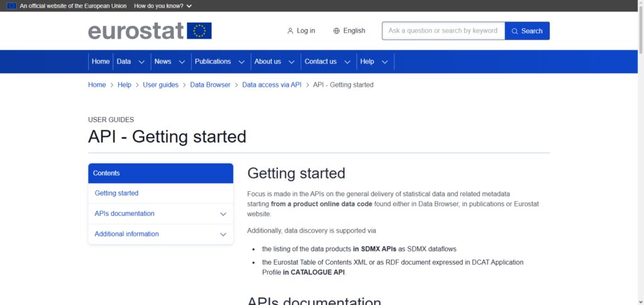Click the magnifier icon in Search button

[514, 31]
